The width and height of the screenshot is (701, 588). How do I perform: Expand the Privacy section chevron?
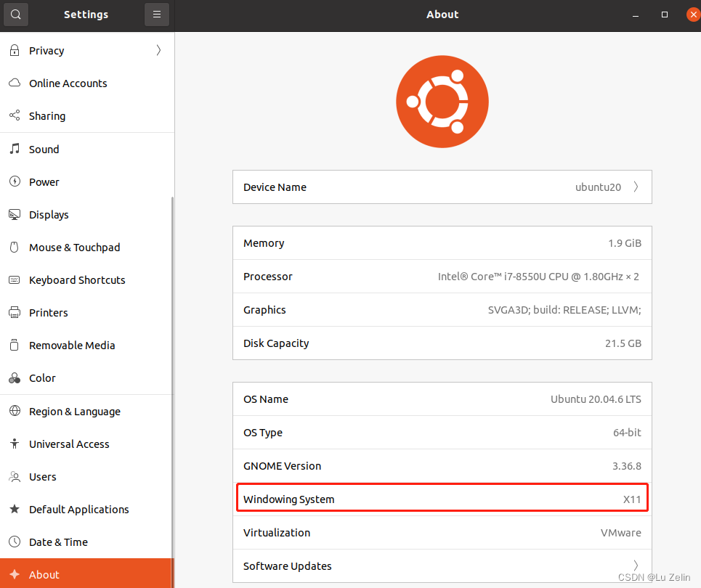tap(158, 50)
